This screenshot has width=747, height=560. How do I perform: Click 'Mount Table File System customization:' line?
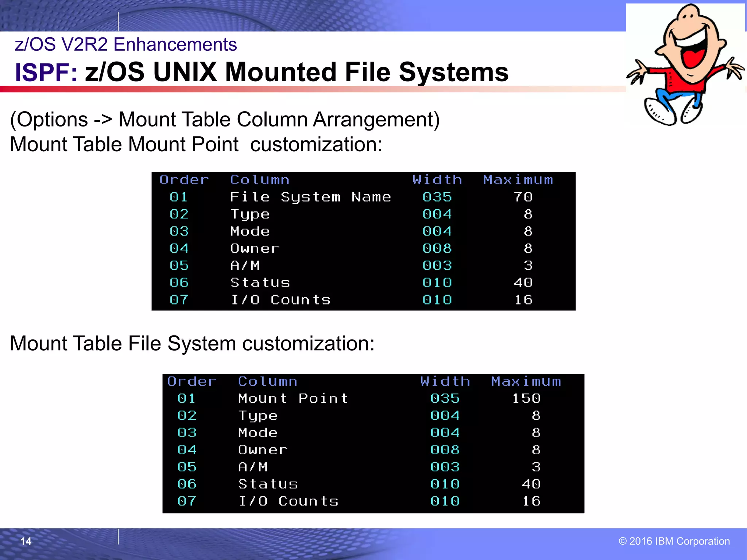pos(192,343)
